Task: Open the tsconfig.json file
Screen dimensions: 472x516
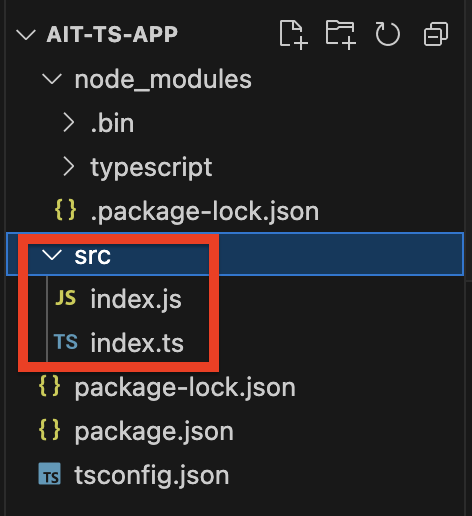Action: [152, 475]
